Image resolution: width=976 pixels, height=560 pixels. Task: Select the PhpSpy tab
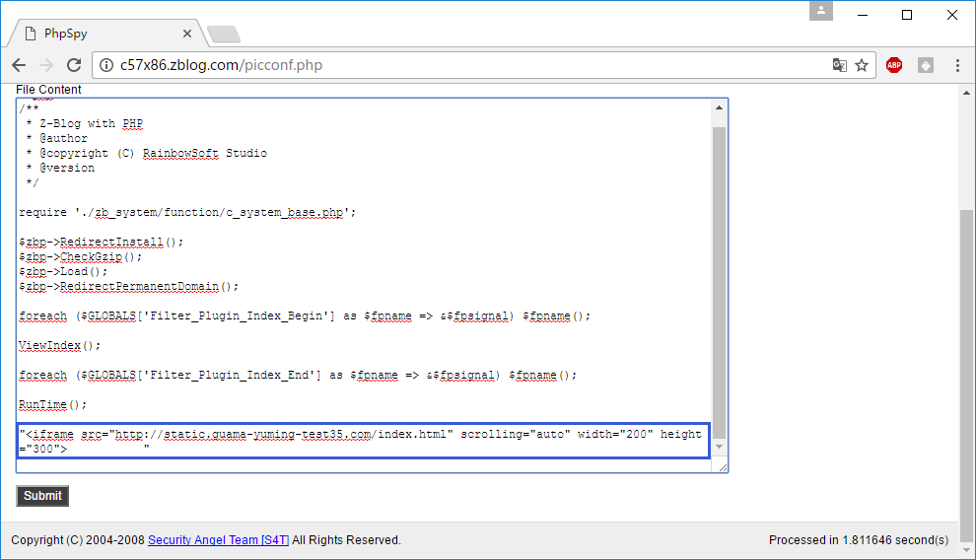pos(105,34)
